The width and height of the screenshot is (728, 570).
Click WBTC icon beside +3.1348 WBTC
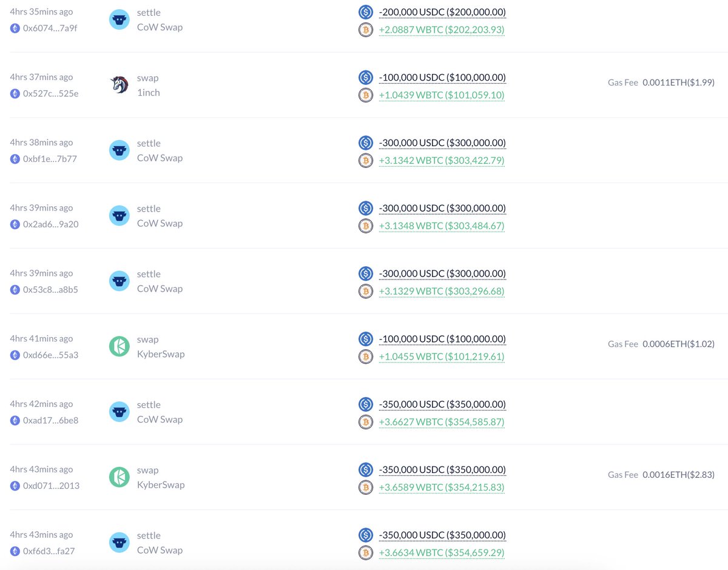366,226
